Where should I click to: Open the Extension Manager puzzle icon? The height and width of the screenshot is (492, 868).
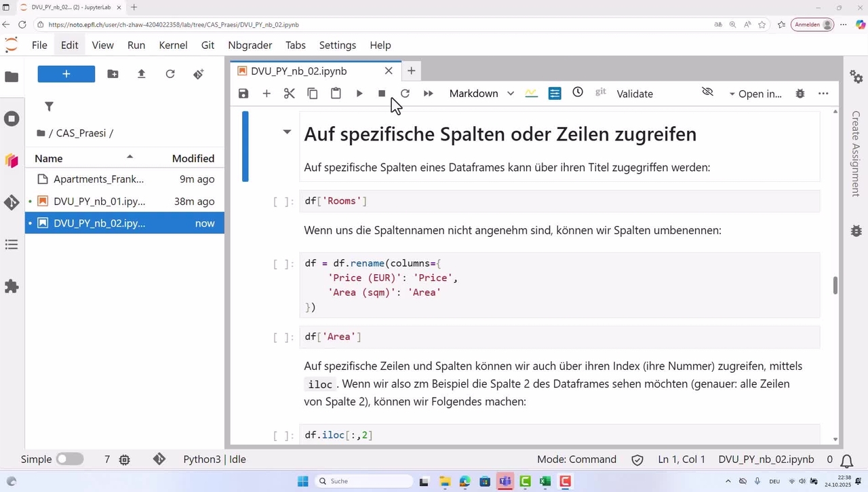click(12, 286)
